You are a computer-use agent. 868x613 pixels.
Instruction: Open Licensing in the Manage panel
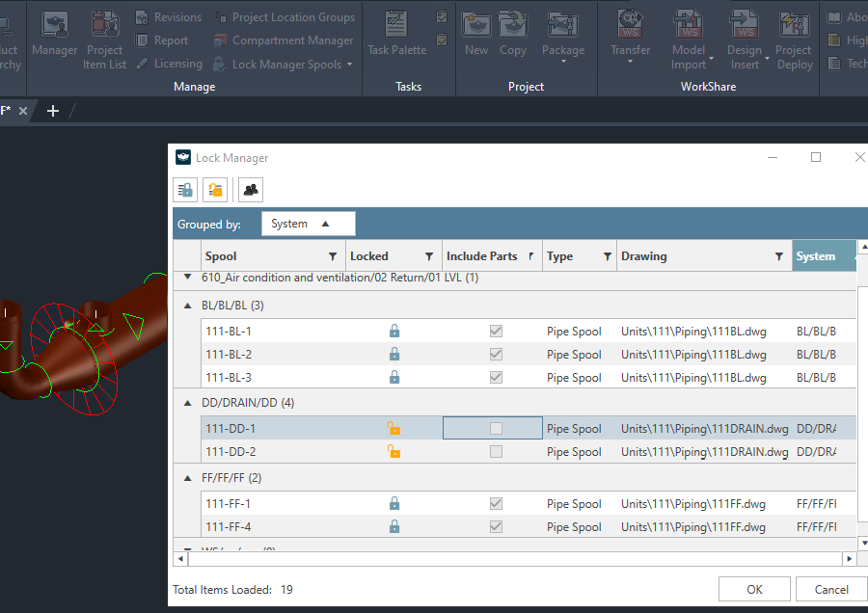click(x=169, y=64)
